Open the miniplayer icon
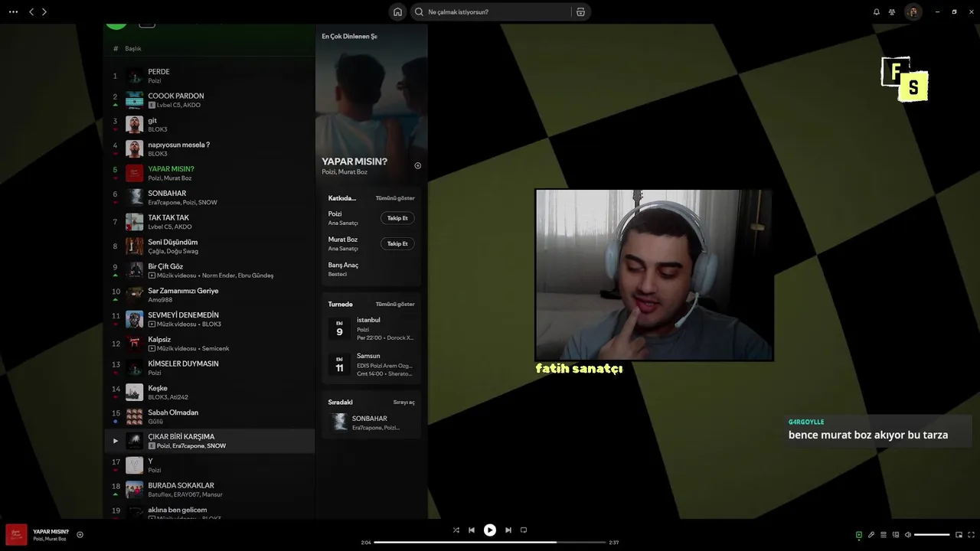The height and width of the screenshot is (551, 980). pyautogui.click(x=959, y=535)
